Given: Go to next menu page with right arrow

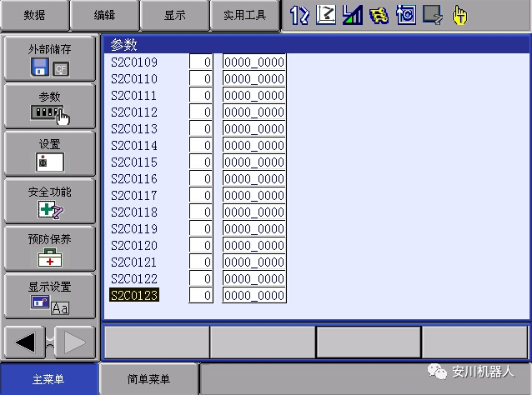Looking at the screenshot, I should [75, 342].
